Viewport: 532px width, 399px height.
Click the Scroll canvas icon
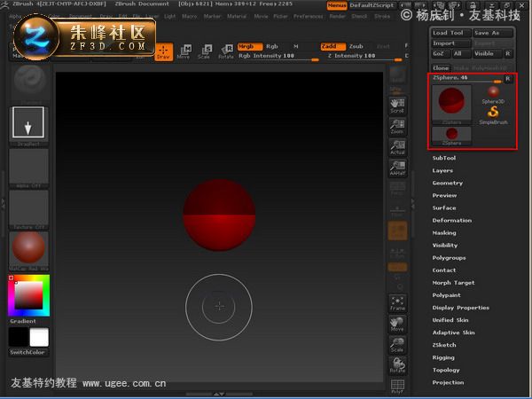[x=397, y=106]
